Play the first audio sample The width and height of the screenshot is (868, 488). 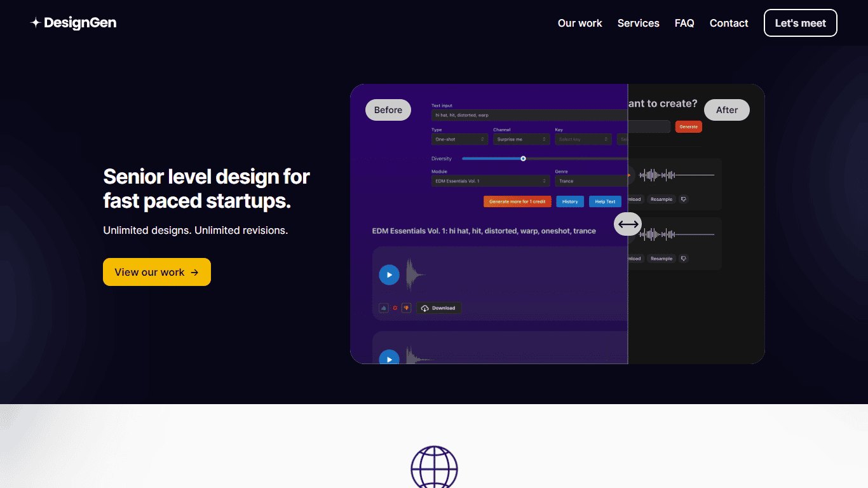pyautogui.click(x=389, y=275)
